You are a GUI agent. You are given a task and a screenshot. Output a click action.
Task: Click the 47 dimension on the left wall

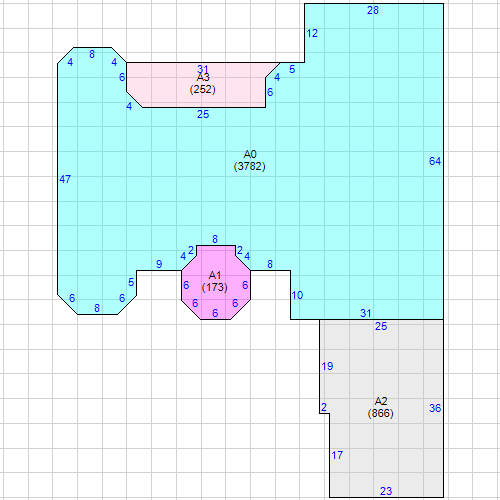65,179
